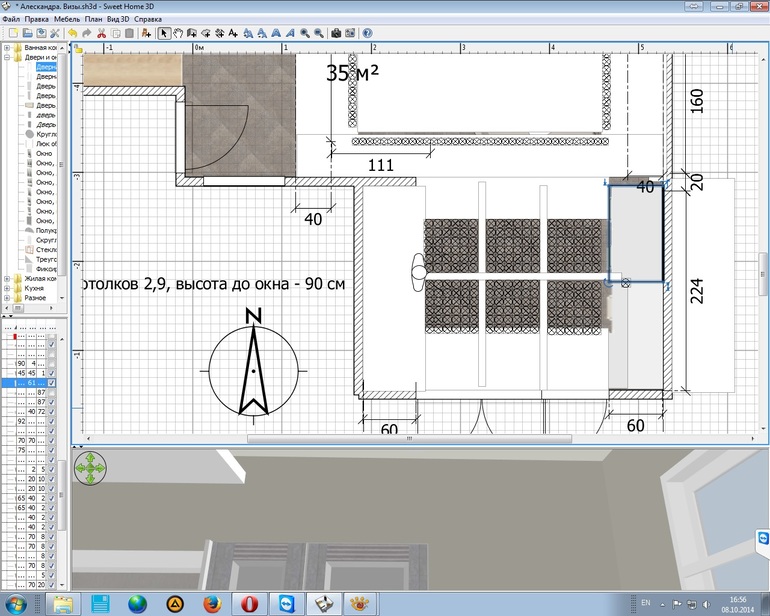The width and height of the screenshot is (770, 616).
Task: Open the Справка menu
Action: click(x=148, y=19)
